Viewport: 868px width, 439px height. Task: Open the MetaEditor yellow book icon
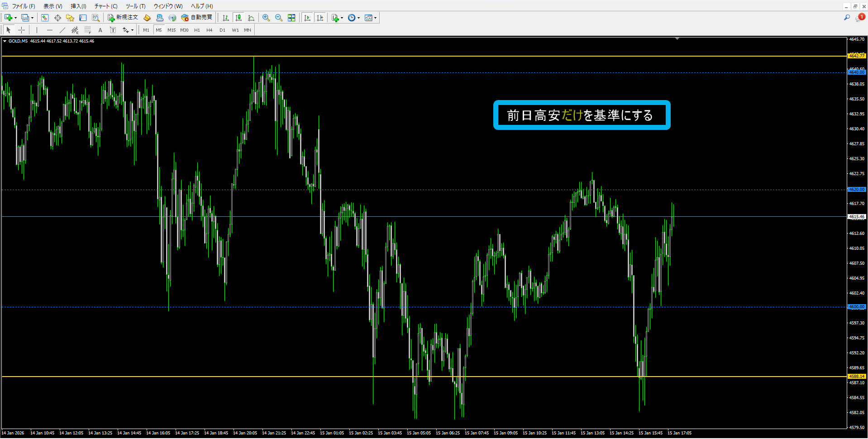[147, 18]
